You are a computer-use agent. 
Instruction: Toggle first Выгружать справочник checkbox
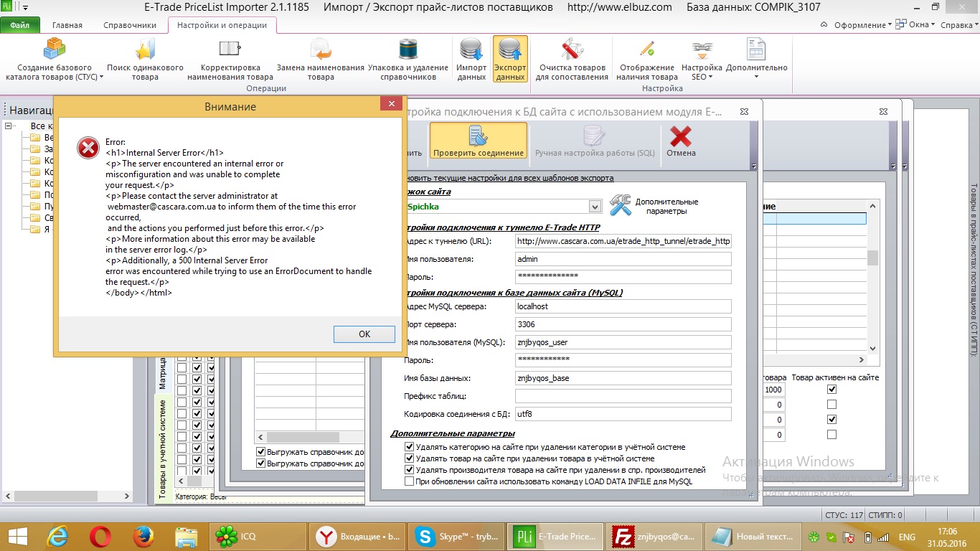click(x=261, y=452)
